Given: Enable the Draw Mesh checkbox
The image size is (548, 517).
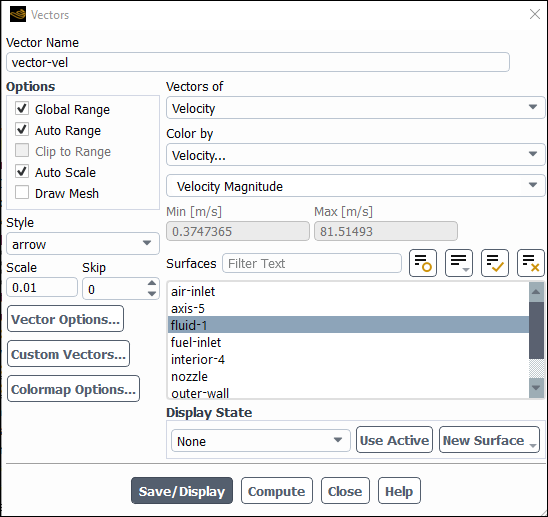Looking at the screenshot, I should coord(22,193).
